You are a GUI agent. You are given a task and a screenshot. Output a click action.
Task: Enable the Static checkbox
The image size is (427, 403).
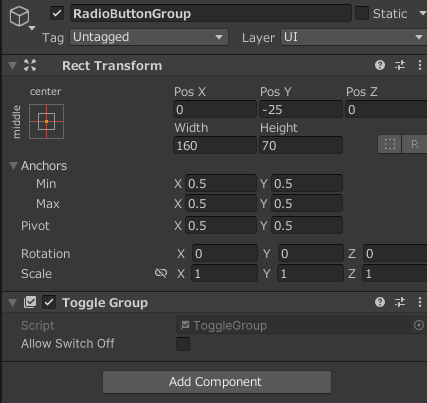362,14
